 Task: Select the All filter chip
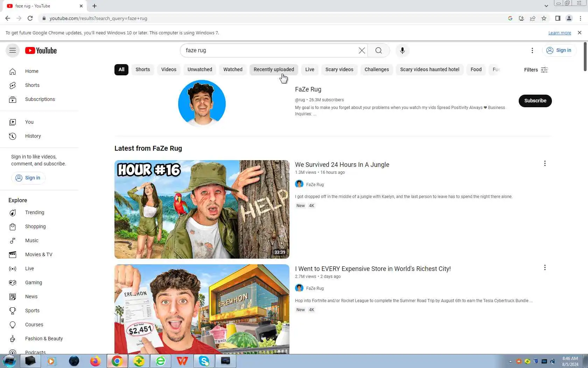(x=121, y=69)
